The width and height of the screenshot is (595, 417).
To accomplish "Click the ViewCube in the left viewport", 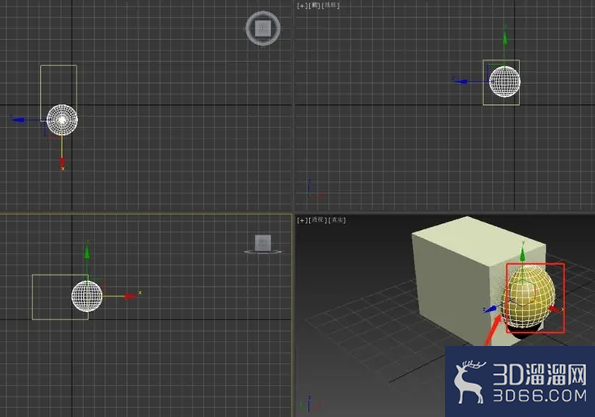I will 263,244.
